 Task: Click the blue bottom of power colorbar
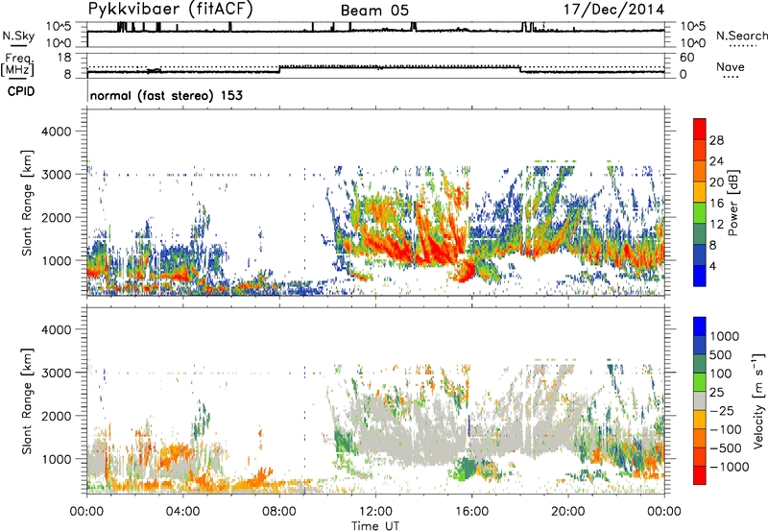tap(700, 277)
